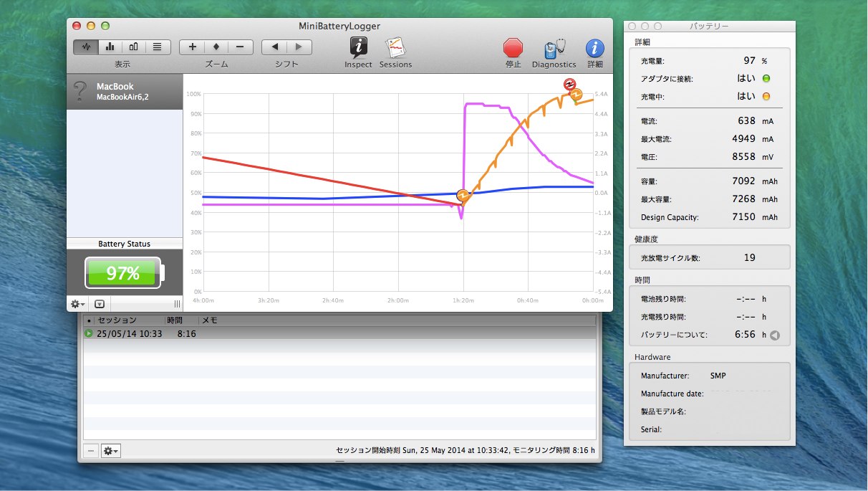Click the red unplugged marker on graph
This screenshot has height=491, width=868.
click(x=569, y=84)
